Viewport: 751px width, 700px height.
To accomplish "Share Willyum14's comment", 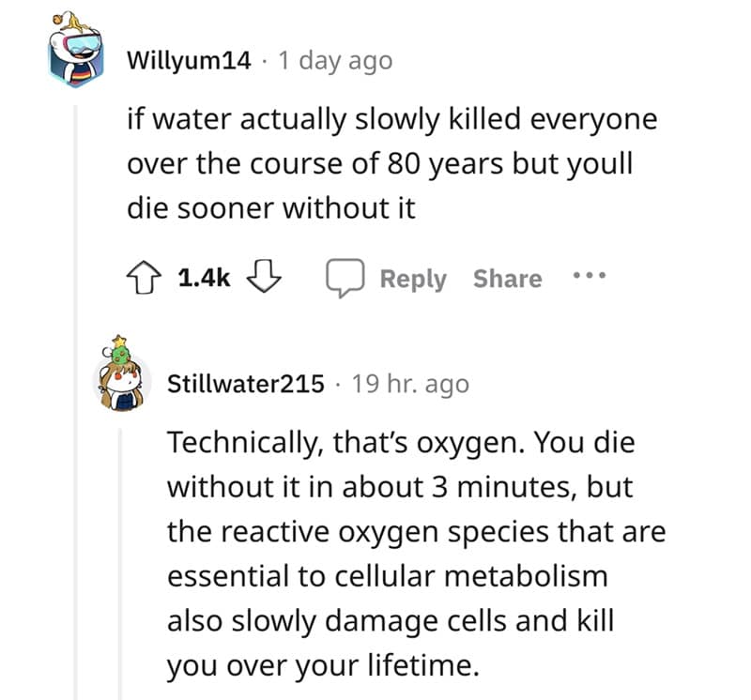I will [x=507, y=279].
